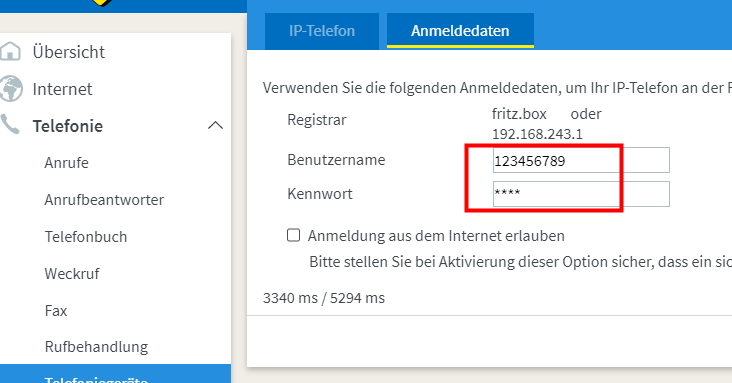Viewport: 732px width, 383px height.
Task: Enable Anmeldung aus dem Internet erlauben
Action: 293,235
